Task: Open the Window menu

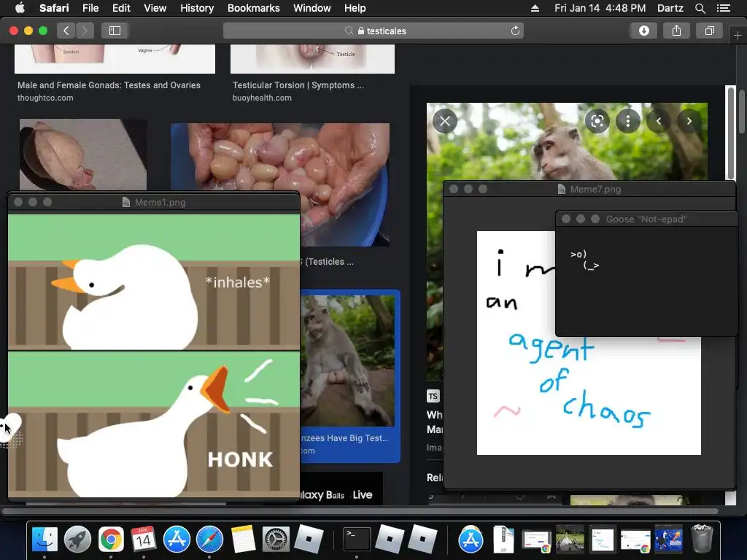Action: 312,8
